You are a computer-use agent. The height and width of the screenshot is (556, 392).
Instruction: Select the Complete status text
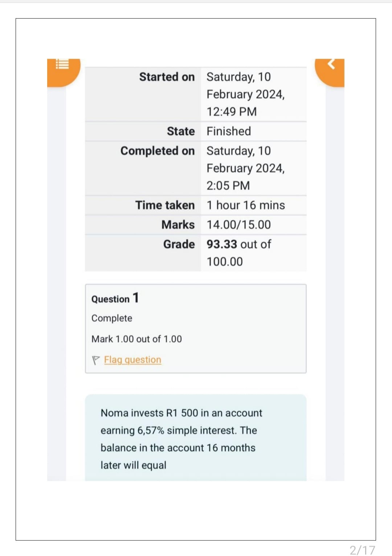[112, 318]
